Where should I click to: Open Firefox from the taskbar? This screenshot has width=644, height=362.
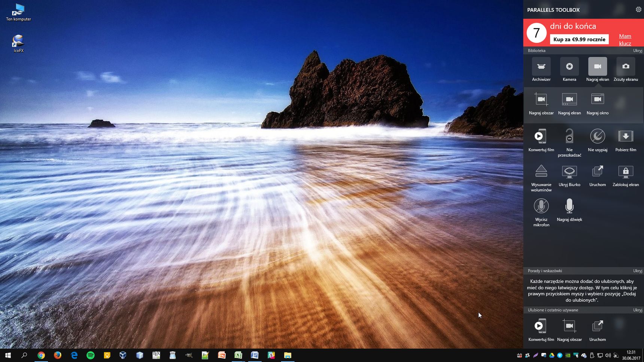pos(57,355)
